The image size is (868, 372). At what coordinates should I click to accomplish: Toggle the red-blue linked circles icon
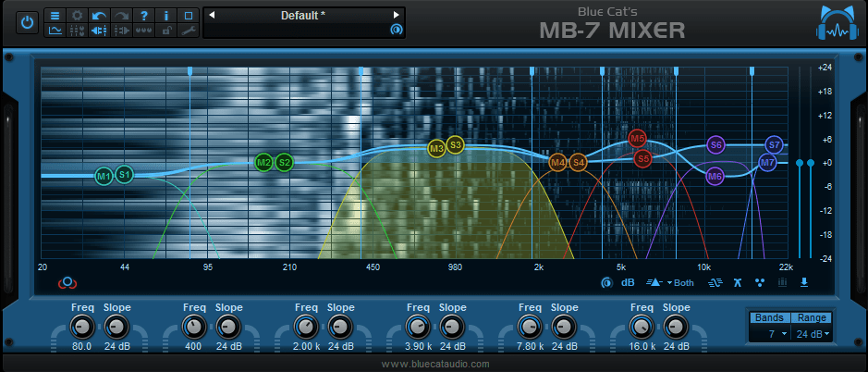pyautogui.click(x=66, y=283)
